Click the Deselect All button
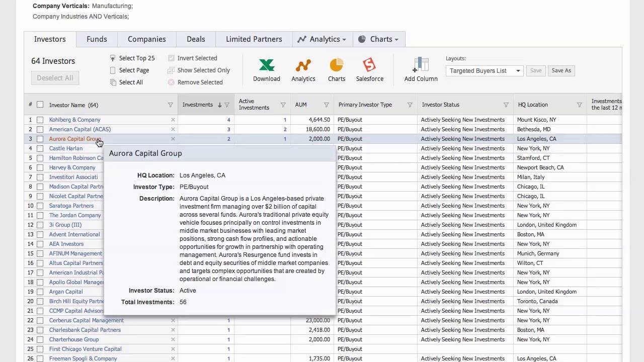This screenshot has height=362, width=644. click(55, 78)
